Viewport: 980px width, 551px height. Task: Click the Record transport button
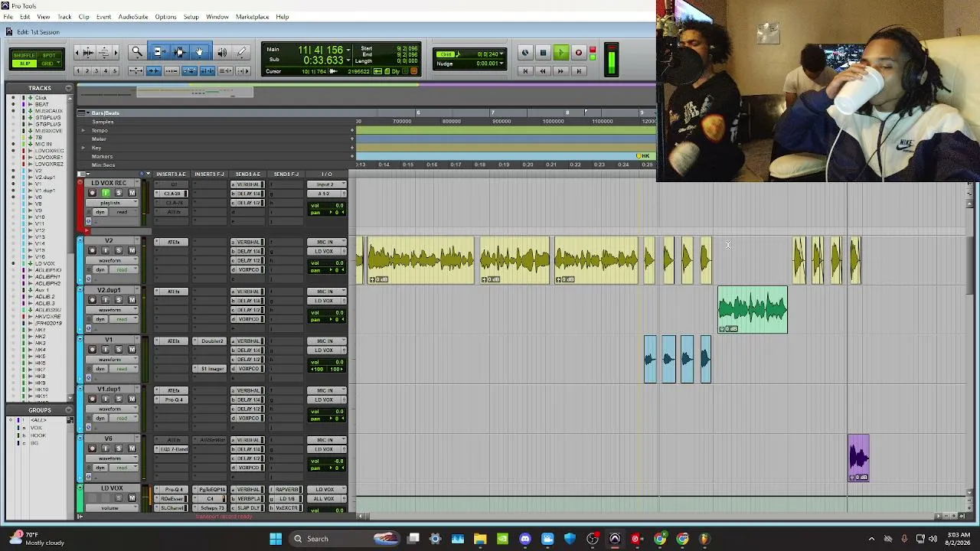tap(578, 53)
